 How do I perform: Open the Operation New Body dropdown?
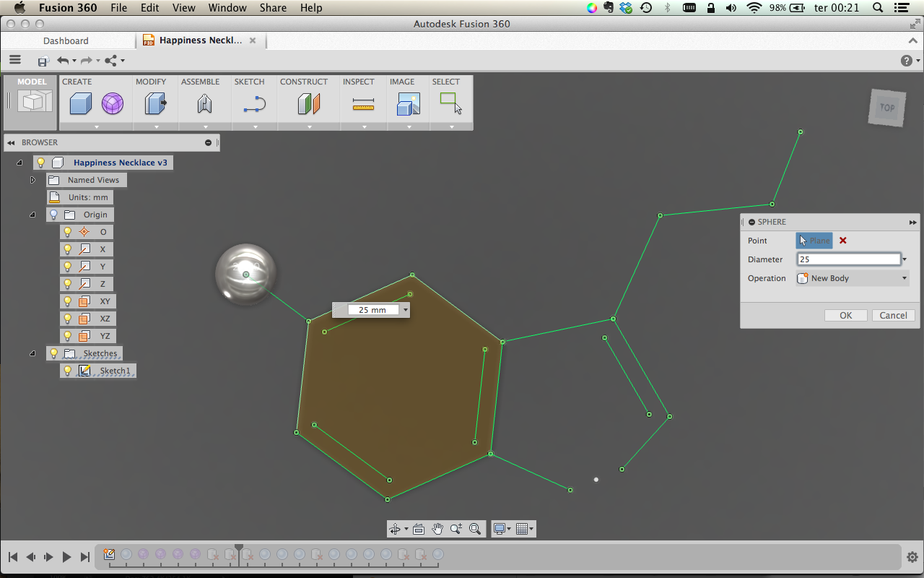(x=853, y=278)
